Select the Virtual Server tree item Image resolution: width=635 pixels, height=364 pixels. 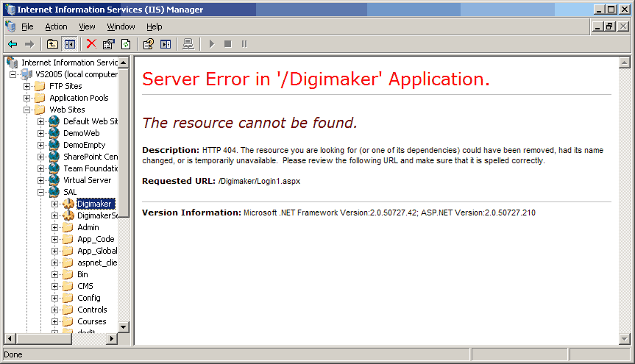tap(87, 180)
